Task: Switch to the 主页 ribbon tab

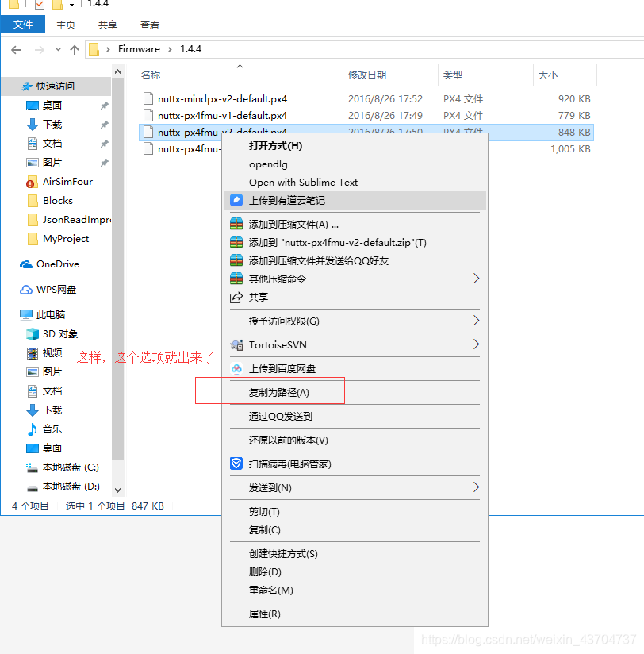Action: [x=66, y=25]
